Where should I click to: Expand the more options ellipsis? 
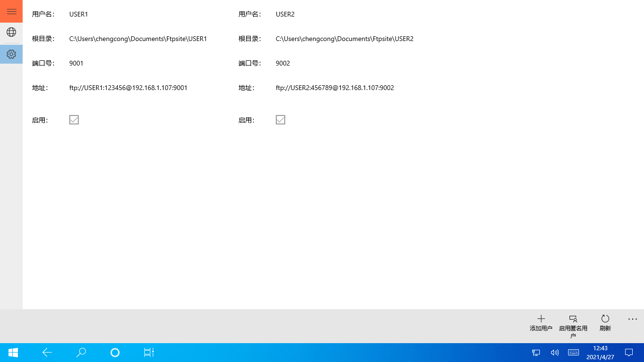point(632,319)
